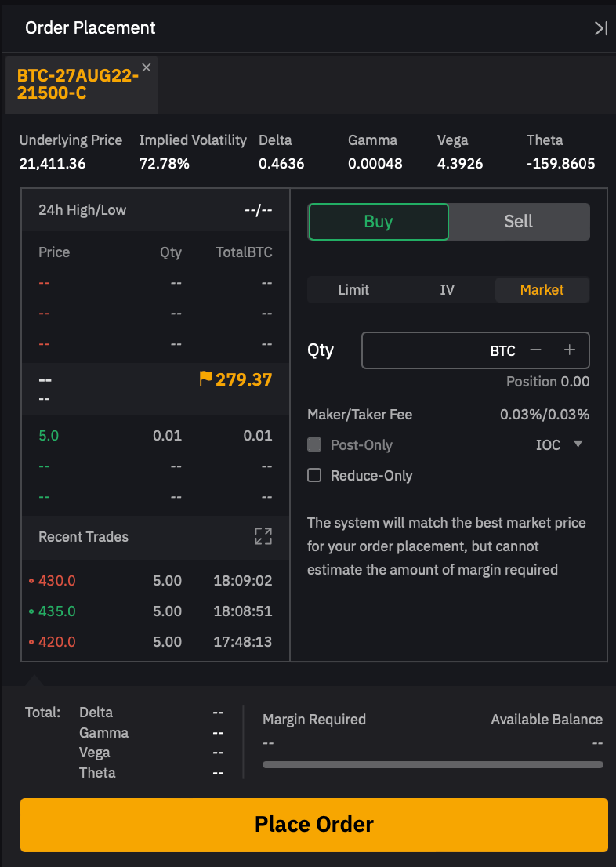Switch to the Sell side

click(518, 222)
